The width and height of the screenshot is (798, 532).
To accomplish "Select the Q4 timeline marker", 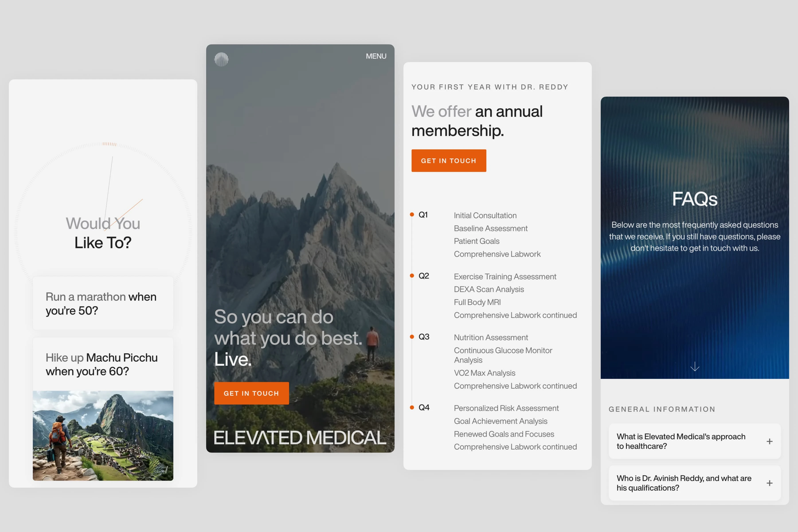I will 412,407.
